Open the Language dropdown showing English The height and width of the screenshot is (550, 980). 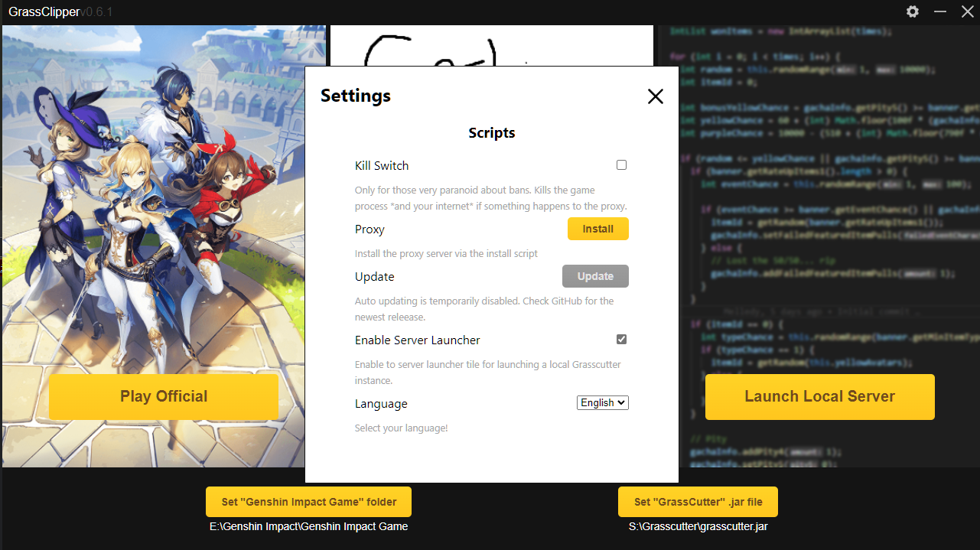point(603,402)
